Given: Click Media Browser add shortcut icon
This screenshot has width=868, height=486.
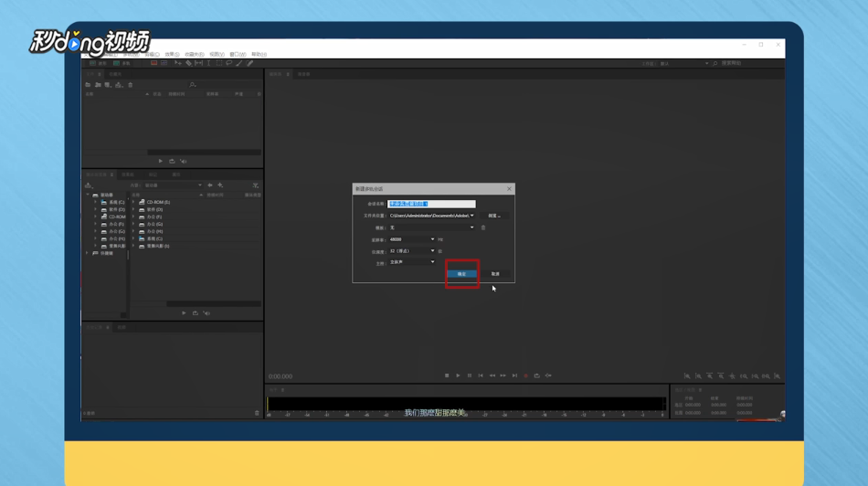Looking at the screenshot, I should [x=220, y=185].
